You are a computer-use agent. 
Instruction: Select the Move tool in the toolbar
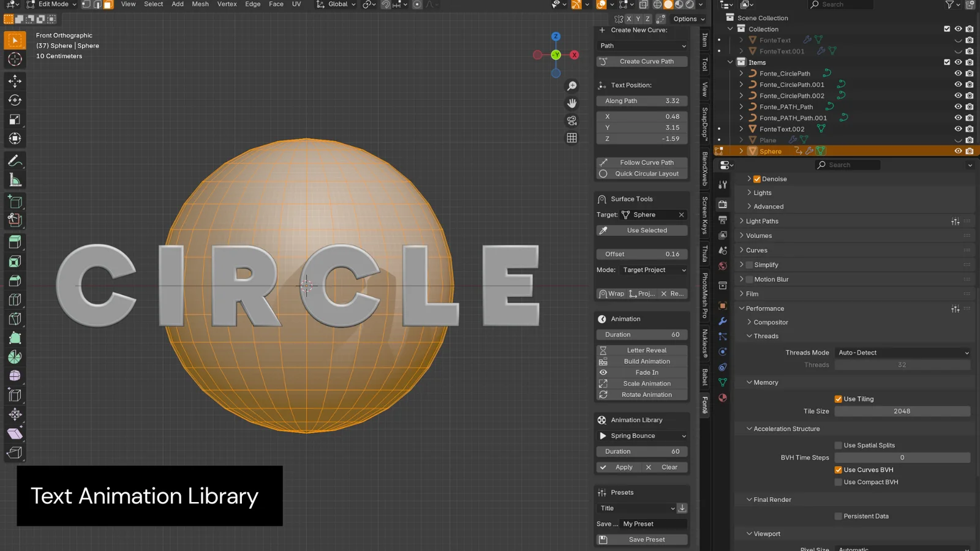tap(15, 81)
